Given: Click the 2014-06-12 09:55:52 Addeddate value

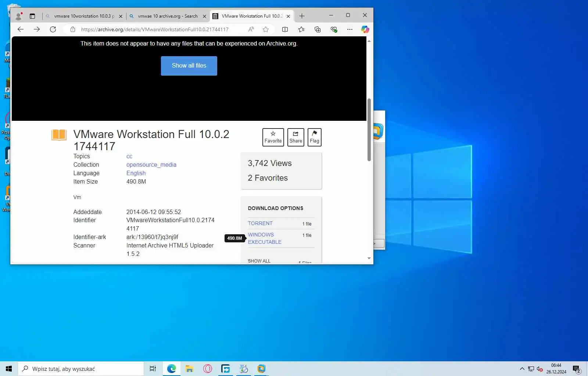Looking at the screenshot, I should (x=154, y=212).
